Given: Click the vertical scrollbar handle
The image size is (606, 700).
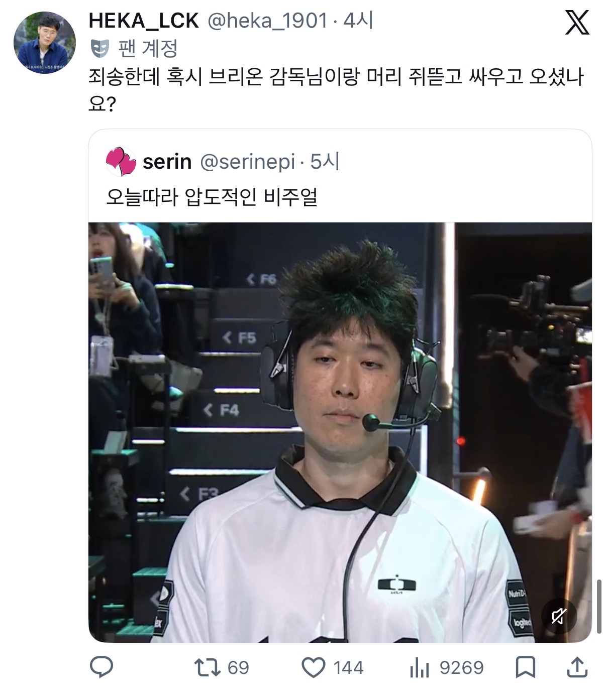Looking at the screenshot, I should pyautogui.click(x=599, y=607).
